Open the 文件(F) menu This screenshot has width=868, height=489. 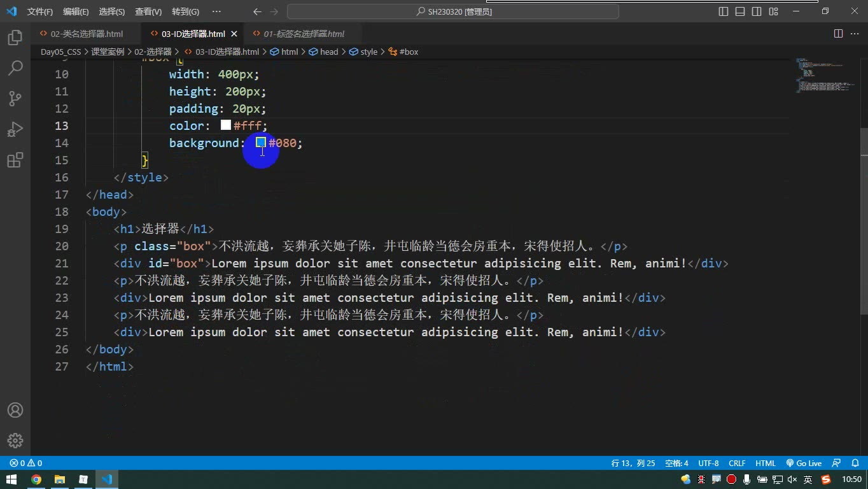tap(40, 11)
